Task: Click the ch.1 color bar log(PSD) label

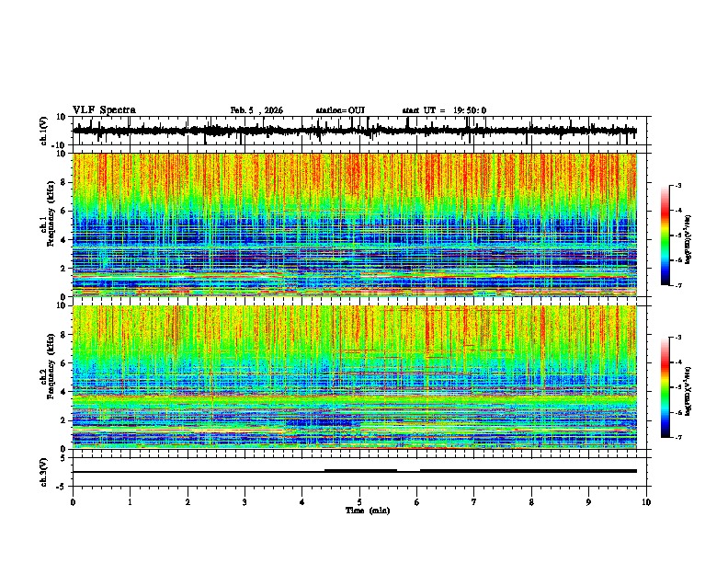Action: click(x=688, y=239)
